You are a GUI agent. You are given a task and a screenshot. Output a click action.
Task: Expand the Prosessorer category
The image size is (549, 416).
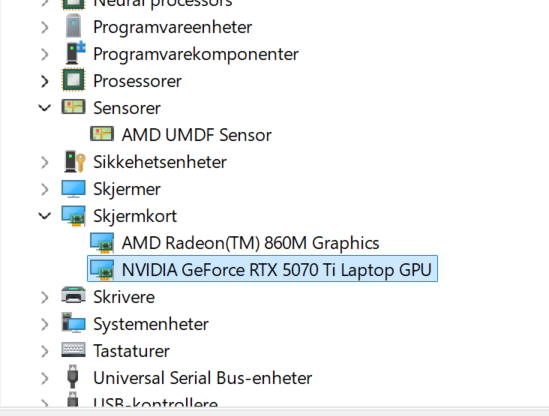point(45,81)
